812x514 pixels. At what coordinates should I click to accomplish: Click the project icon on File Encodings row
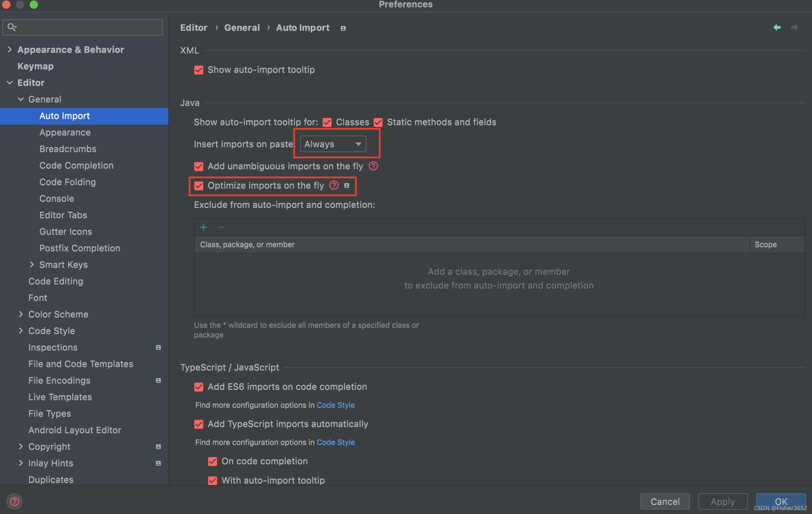158,380
